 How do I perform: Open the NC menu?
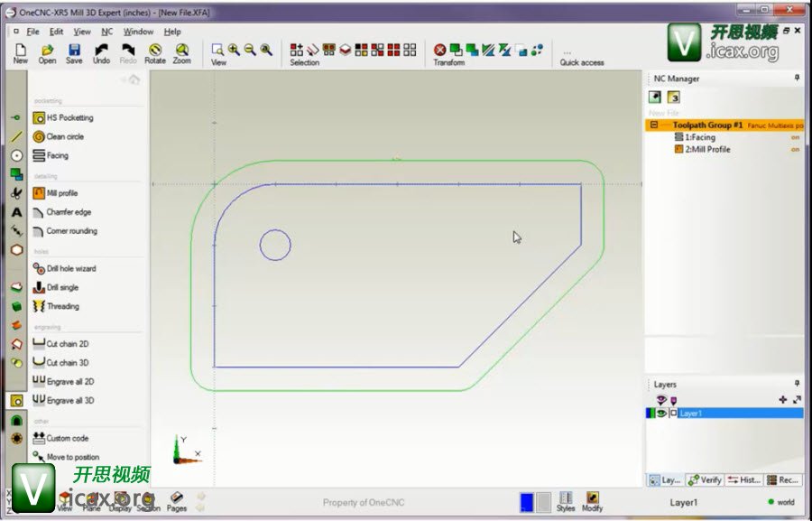pos(106,32)
